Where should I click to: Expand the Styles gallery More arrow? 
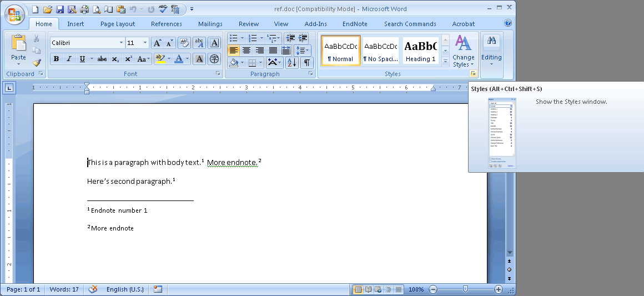[445, 61]
